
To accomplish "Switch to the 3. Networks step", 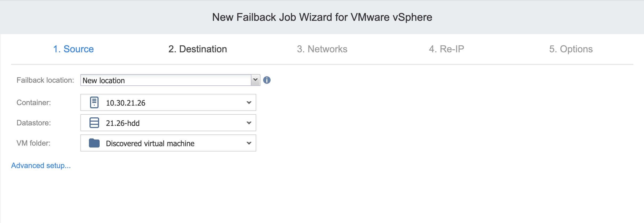I will point(322,49).
